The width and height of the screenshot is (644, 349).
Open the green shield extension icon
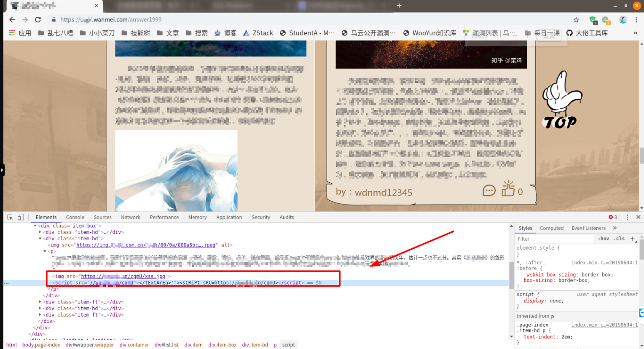click(593, 20)
